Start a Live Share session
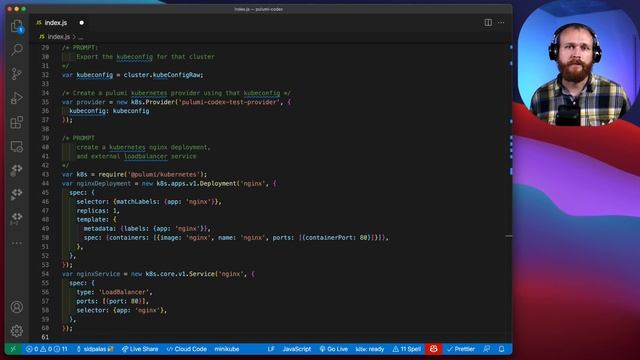 [140, 349]
